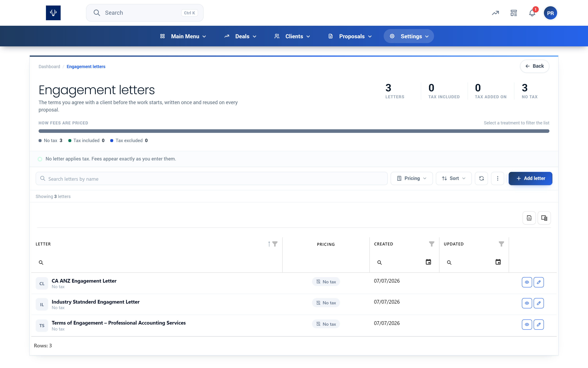Expand the Pricing filter dropdown
This screenshot has height=368, width=588.
coord(412,178)
